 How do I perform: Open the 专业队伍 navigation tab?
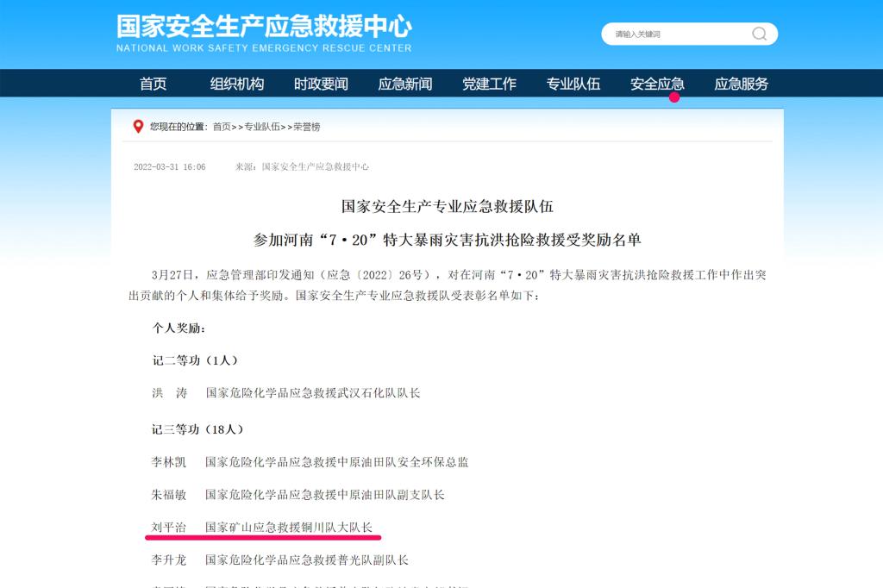pos(573,84)
